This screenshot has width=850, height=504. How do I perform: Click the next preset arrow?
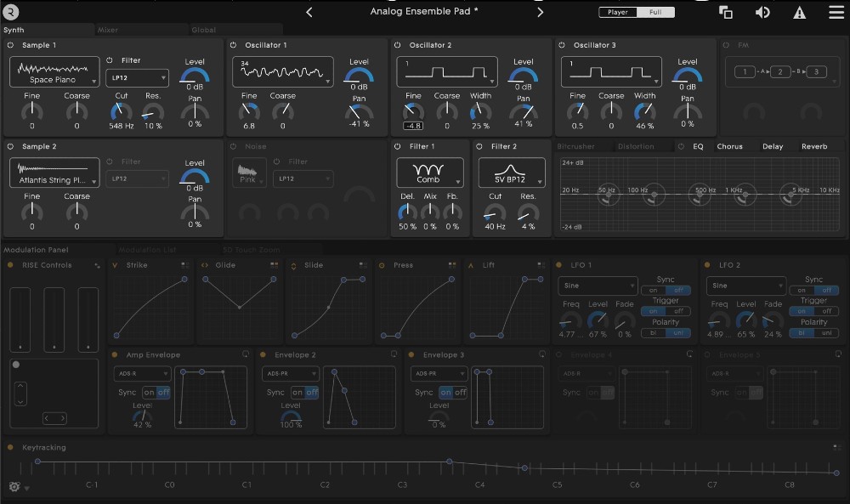coord(540,12)
